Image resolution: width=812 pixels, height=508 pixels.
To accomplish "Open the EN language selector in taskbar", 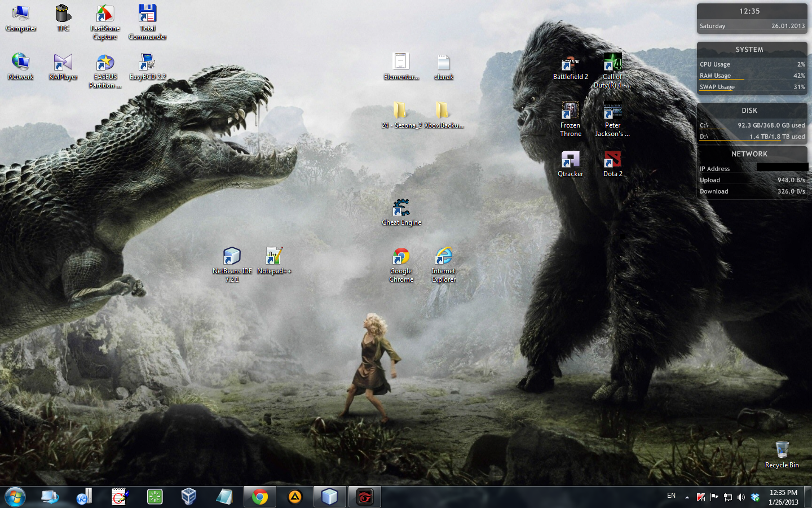I will [671, 496].
